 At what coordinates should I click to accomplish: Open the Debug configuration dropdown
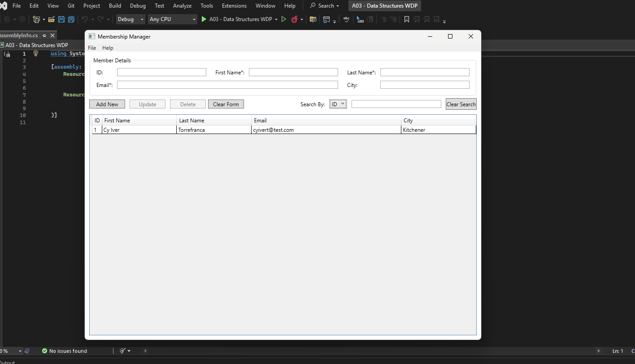(x=130, y=19)
